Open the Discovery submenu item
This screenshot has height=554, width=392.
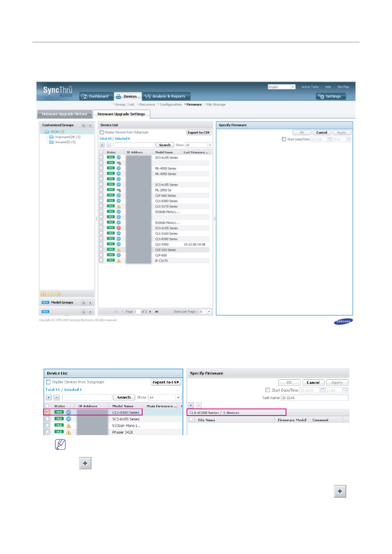(147, 104)
